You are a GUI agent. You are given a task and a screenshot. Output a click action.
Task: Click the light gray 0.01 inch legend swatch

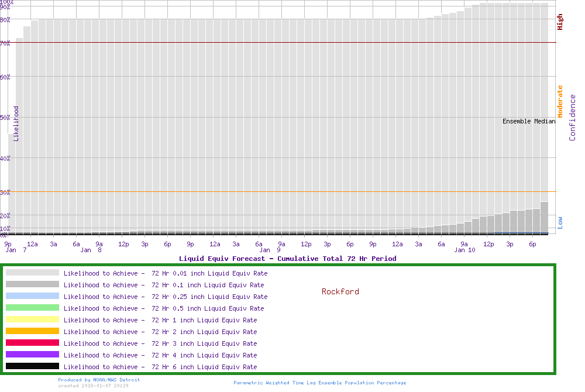(x=32, y=273)
